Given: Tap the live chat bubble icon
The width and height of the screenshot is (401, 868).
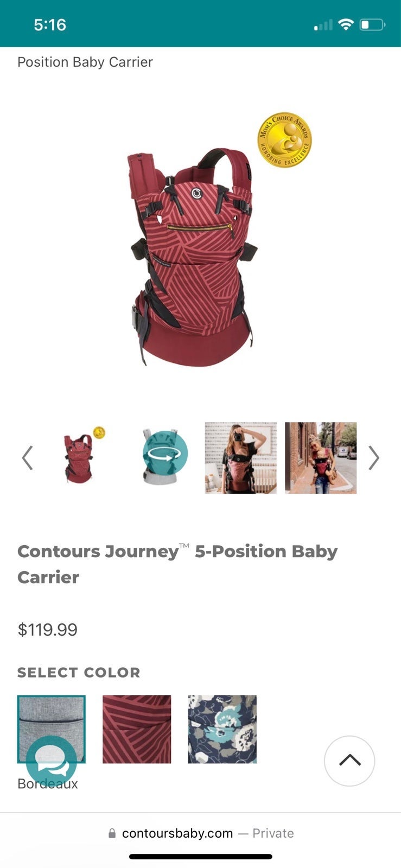Looking at the screenshot, I should coord(52,761).
